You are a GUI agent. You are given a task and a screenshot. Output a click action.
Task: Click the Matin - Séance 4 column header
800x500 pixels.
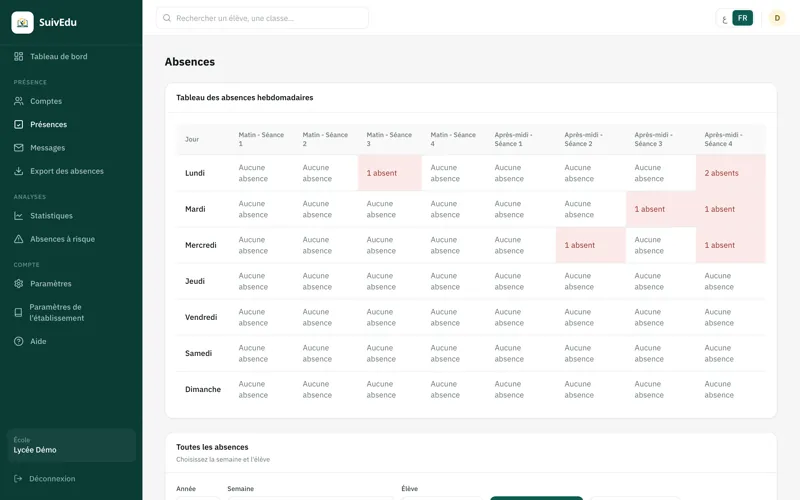pos(453,139)
